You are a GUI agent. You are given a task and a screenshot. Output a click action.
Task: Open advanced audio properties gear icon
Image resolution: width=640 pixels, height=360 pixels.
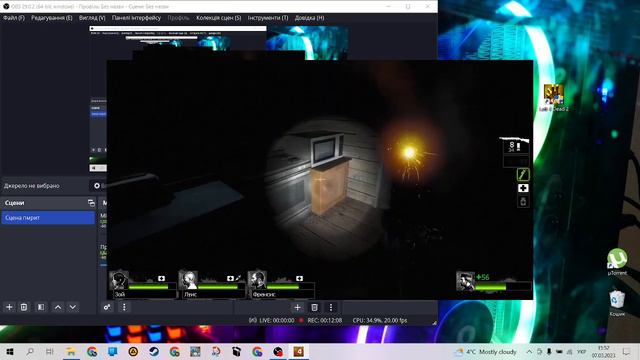(x=107, y=307)
